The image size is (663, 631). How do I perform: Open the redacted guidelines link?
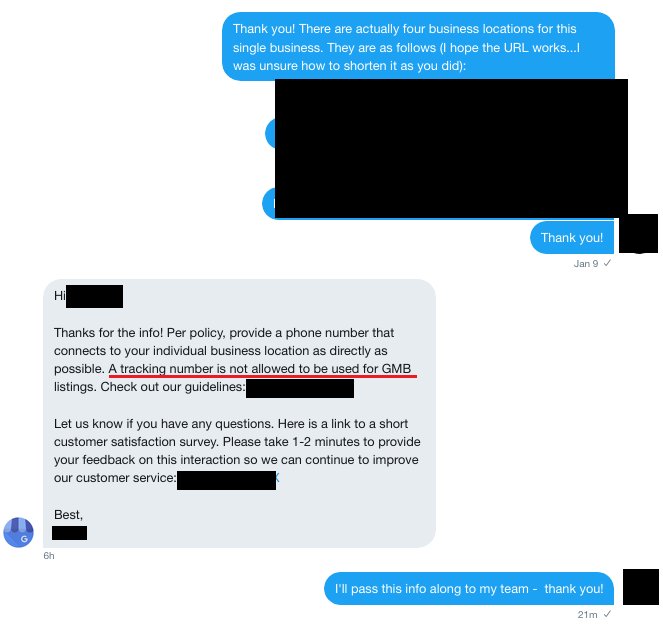pos(300,388)
